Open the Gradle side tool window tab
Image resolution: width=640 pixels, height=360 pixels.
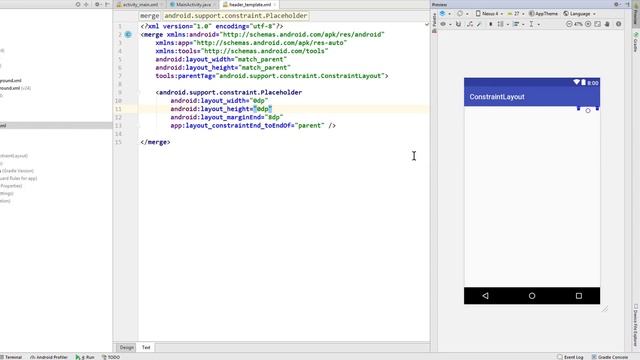[x=636, y=42]
